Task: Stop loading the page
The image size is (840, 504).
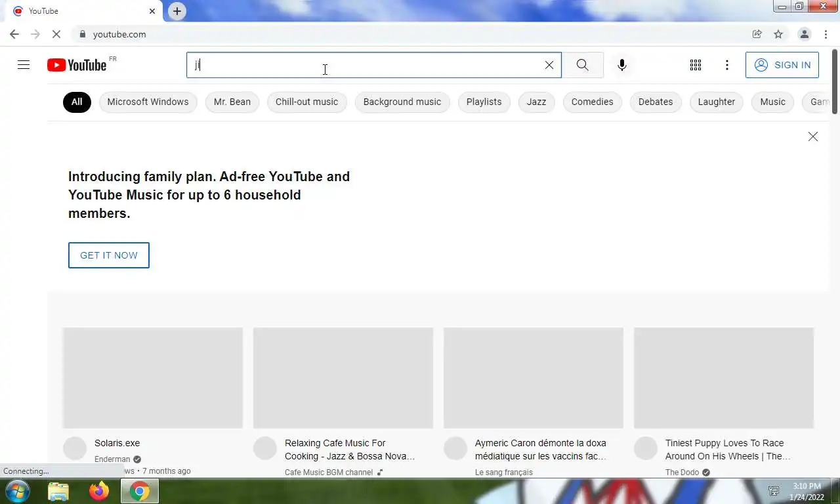Action: pyautogui.click(x=56, y=34)
